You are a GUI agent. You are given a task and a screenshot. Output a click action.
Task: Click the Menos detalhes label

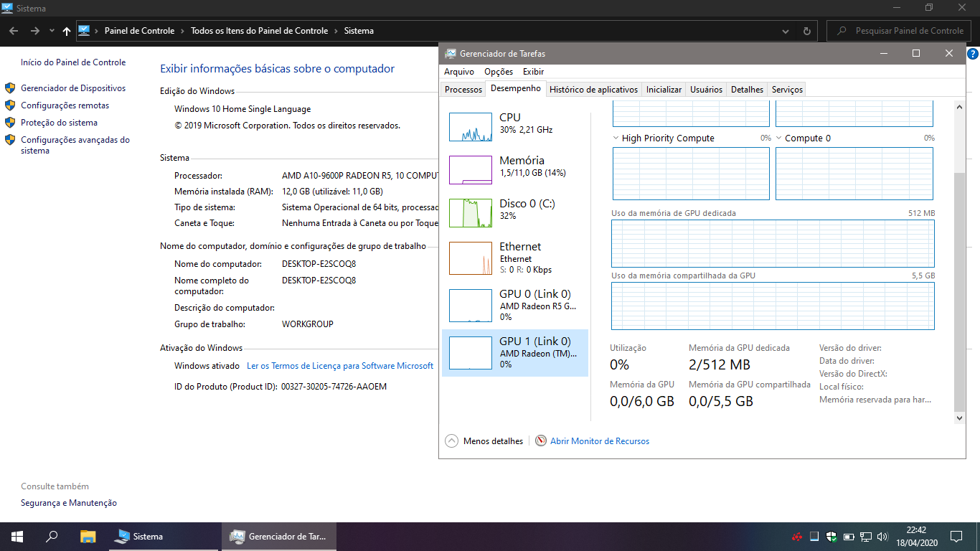pos(494,441)
